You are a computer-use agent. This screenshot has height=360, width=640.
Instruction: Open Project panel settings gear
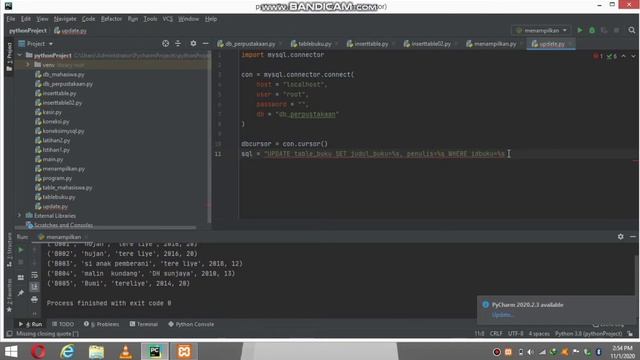point(193,43)
